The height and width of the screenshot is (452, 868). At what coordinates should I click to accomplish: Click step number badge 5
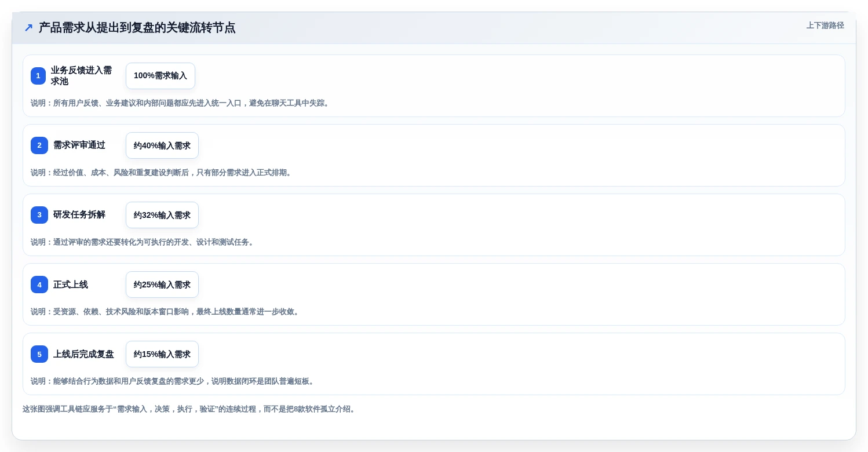39,354
